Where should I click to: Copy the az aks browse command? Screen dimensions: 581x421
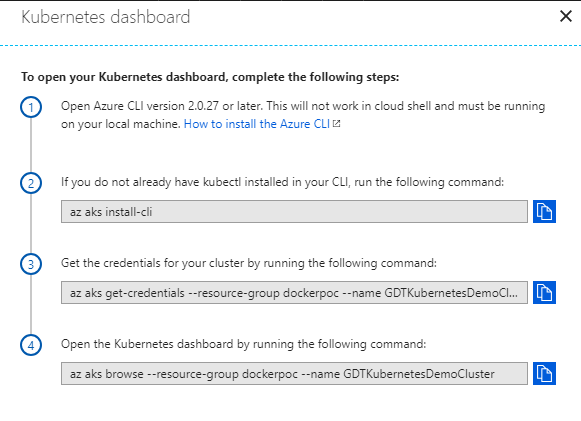(544, 374)
